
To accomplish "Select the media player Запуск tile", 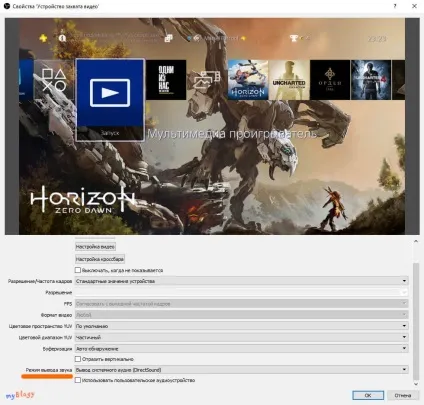I will pyautogui.click(x=110, y=100).
